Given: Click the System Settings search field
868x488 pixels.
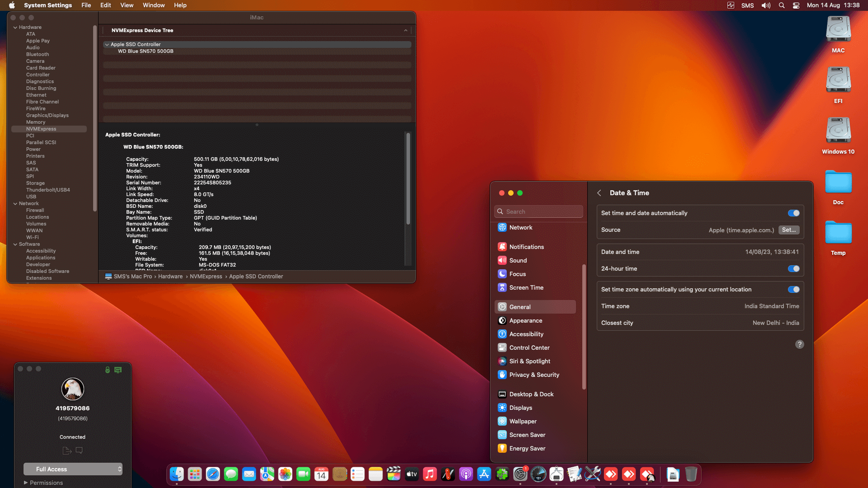Looking at the screenshot, I should (538, 211).
